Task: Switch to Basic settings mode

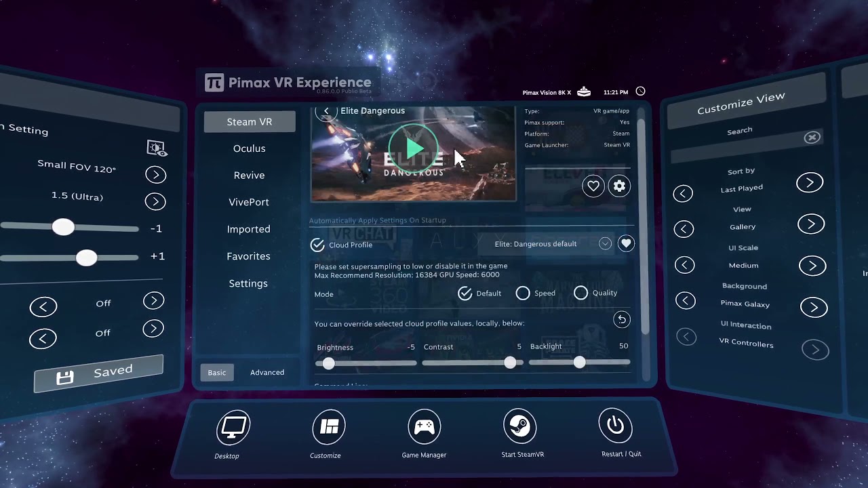Action: [x=217, y=372]
